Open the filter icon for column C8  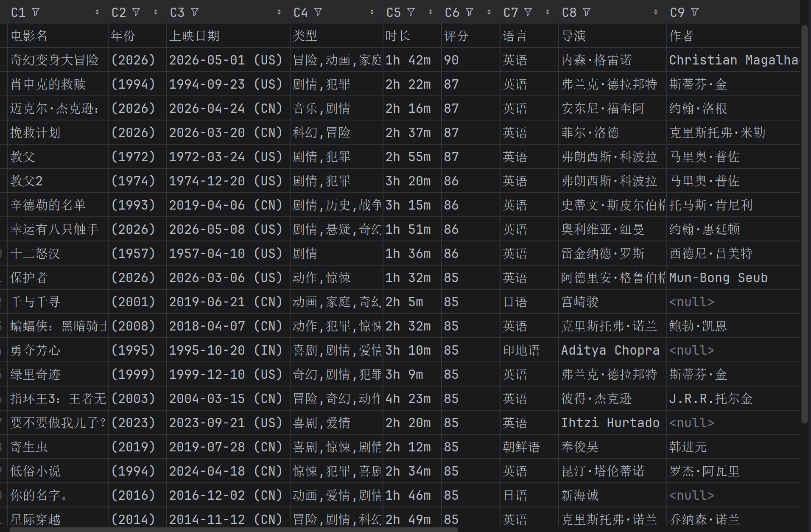pos(587,12)
